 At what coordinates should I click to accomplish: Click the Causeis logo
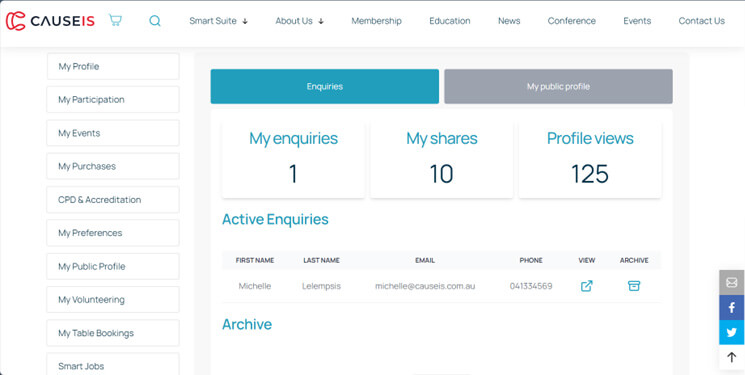50,20
